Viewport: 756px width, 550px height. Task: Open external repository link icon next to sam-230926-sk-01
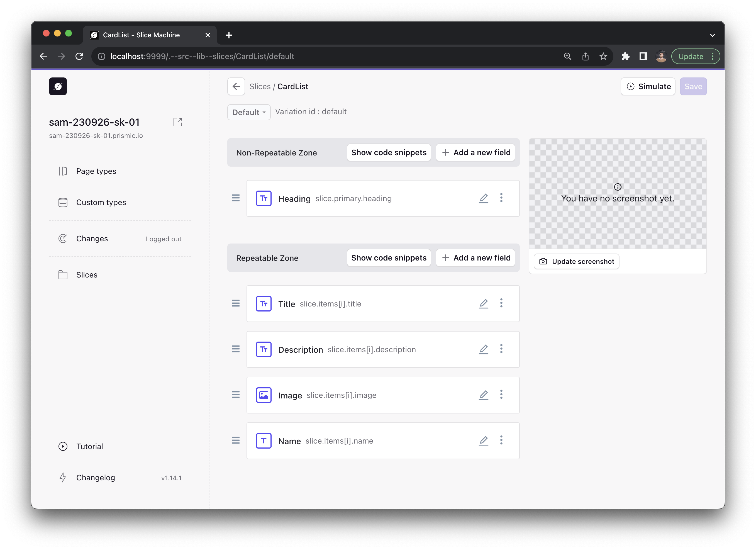coord(178,122)
